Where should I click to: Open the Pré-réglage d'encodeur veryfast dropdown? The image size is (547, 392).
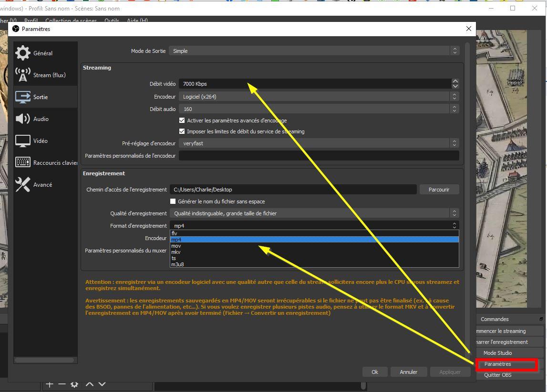pyautogui.click(x=319, y=143)
